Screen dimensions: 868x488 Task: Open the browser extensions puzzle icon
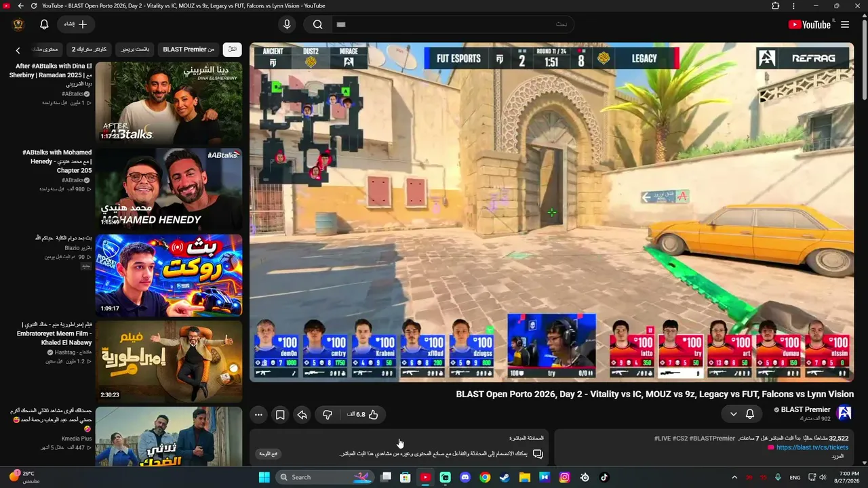pyautogui.click(x=776, y=6)
